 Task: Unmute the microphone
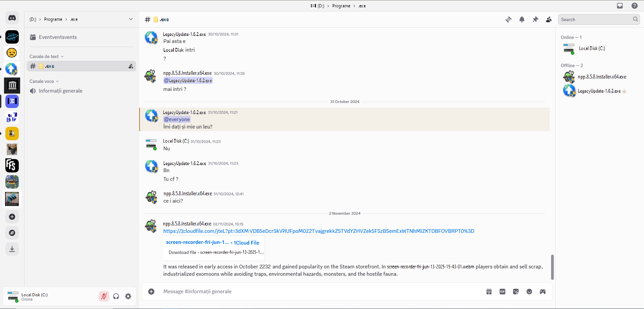[x=104, y=296]
